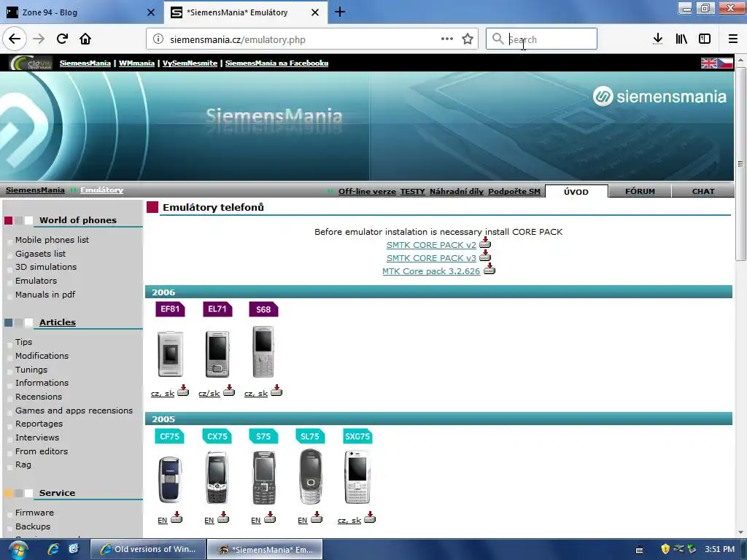Select the S68 model label

tap(263, 309)
